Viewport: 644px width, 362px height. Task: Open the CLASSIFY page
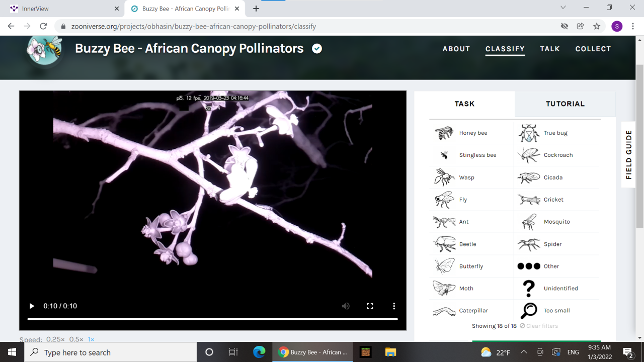tap(505, 49)
